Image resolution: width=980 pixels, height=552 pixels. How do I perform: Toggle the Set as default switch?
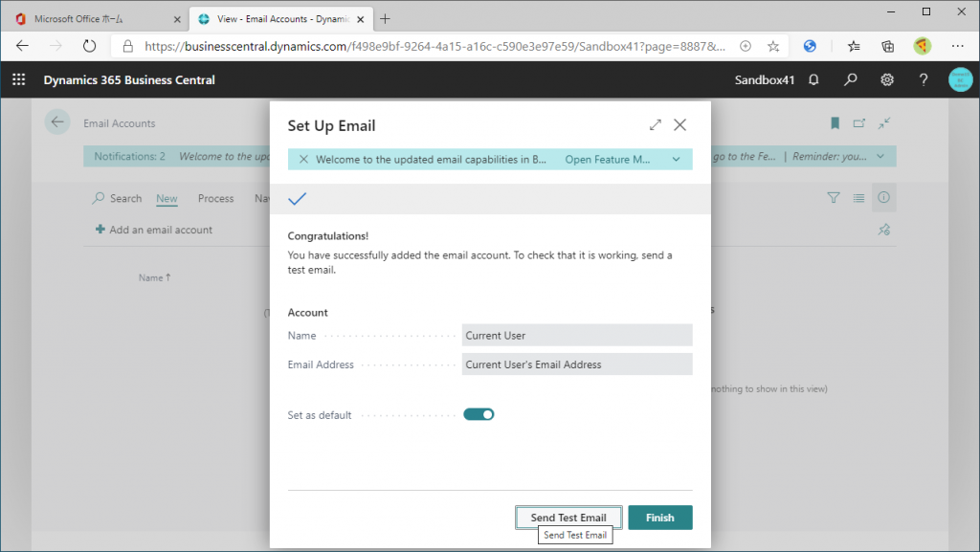point(479,414)
